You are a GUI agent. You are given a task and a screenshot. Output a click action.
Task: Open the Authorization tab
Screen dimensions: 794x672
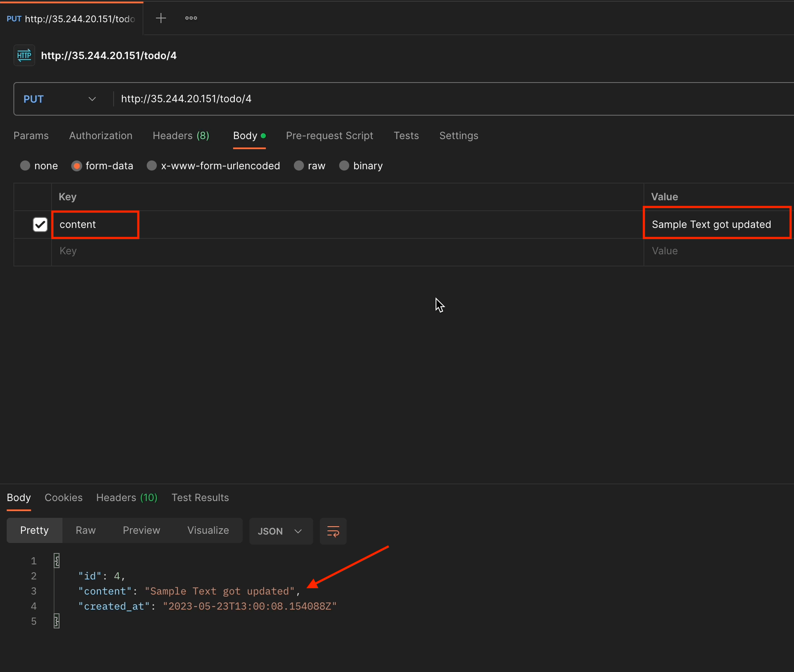101,136
